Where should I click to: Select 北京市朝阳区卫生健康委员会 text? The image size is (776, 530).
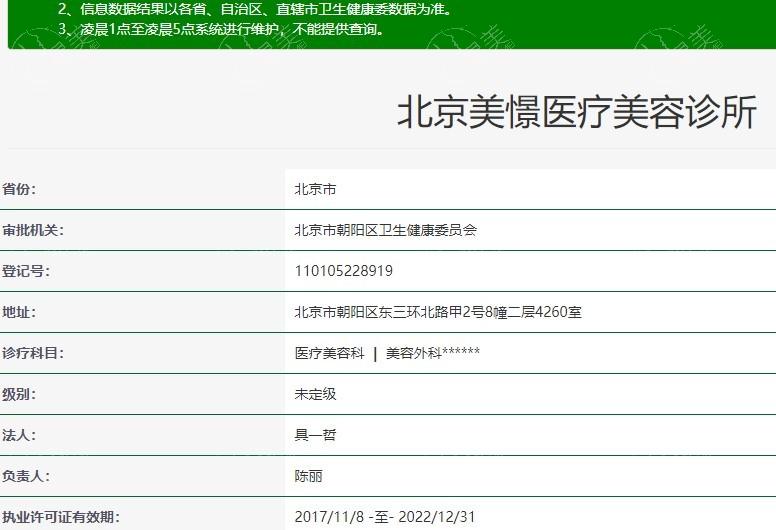tap(386, 230)
